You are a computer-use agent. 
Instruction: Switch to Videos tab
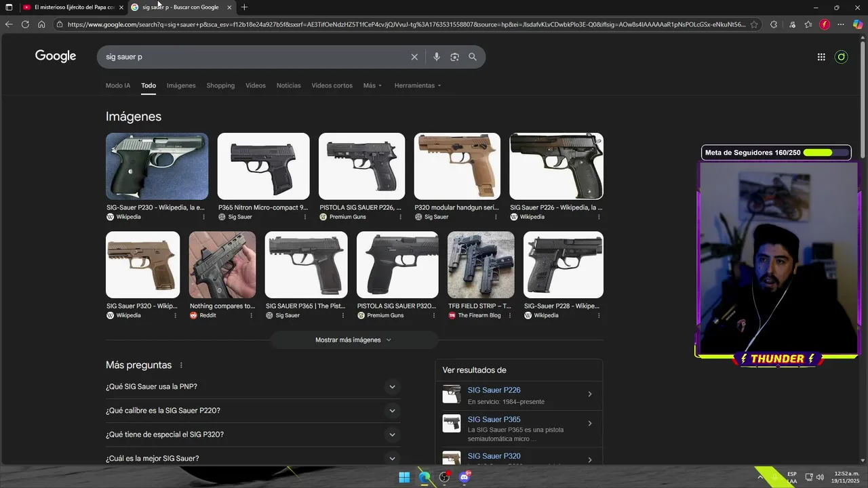256,85
